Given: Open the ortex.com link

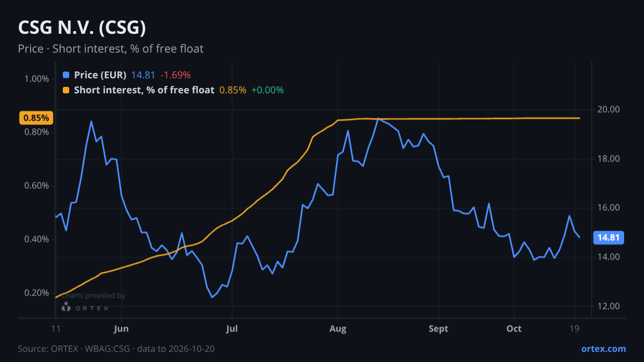Looking at the screenshot, I should (x=604, y=349).
